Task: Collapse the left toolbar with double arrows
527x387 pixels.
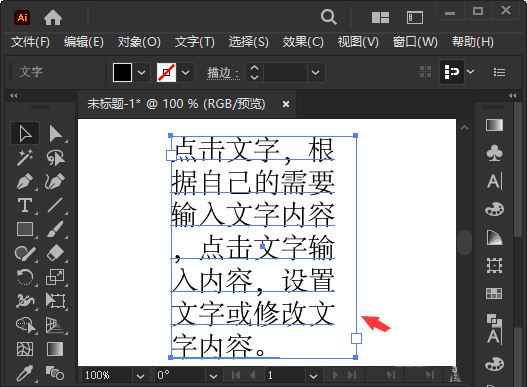Action: tap(14, 96)
